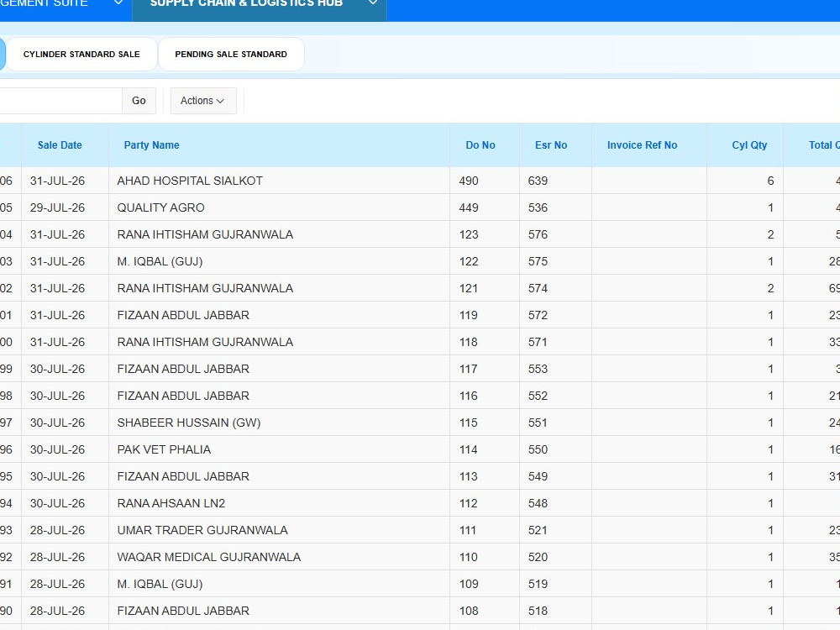Screen dimensions: 840x630
Task: Click Esr No value 519
Action: 538,584
